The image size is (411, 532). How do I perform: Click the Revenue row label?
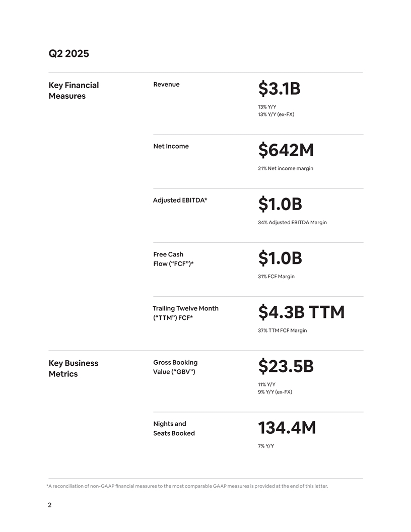click(x=166, y=84)
